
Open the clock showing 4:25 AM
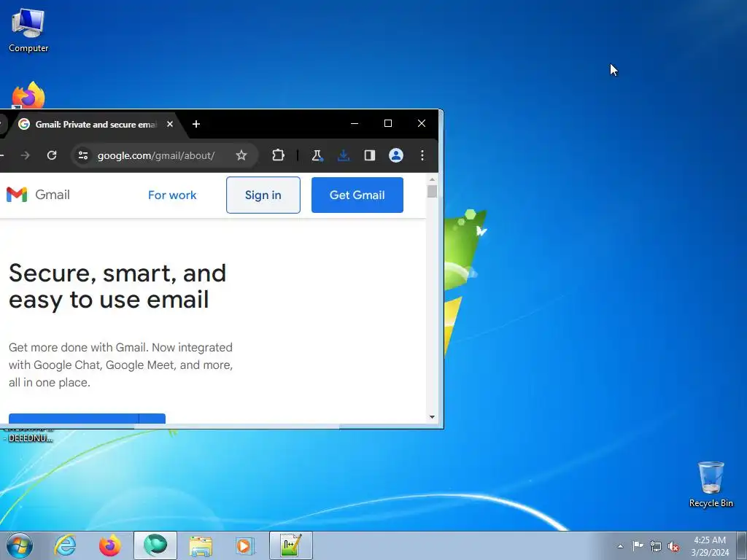coord(710,545)
